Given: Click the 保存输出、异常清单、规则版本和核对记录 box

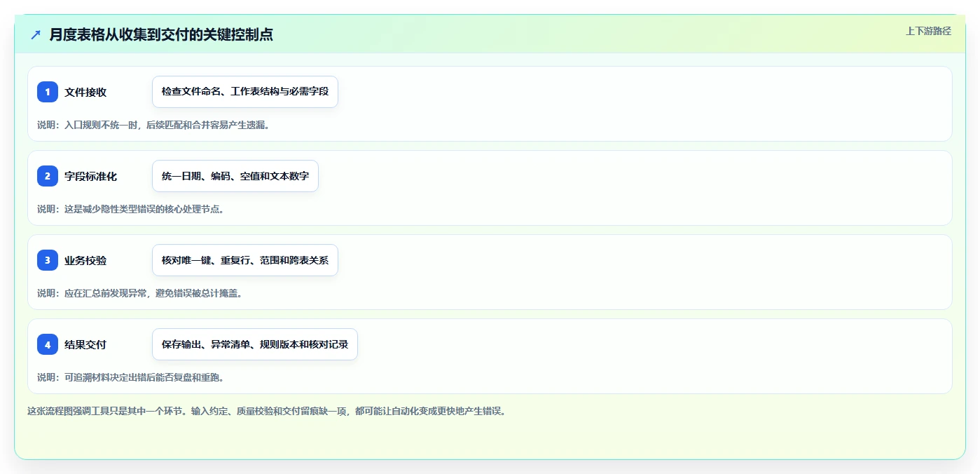Looking at the screenshot, I should (x=255, y=344).
